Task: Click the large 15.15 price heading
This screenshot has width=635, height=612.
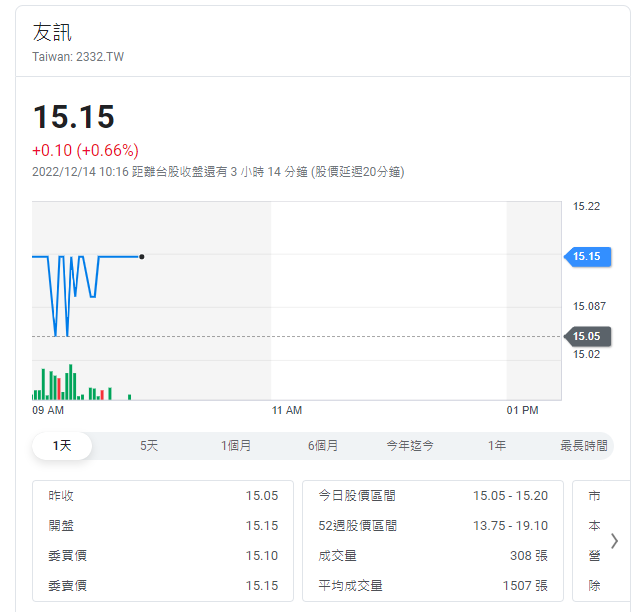Action: click(x=74, y=118)
